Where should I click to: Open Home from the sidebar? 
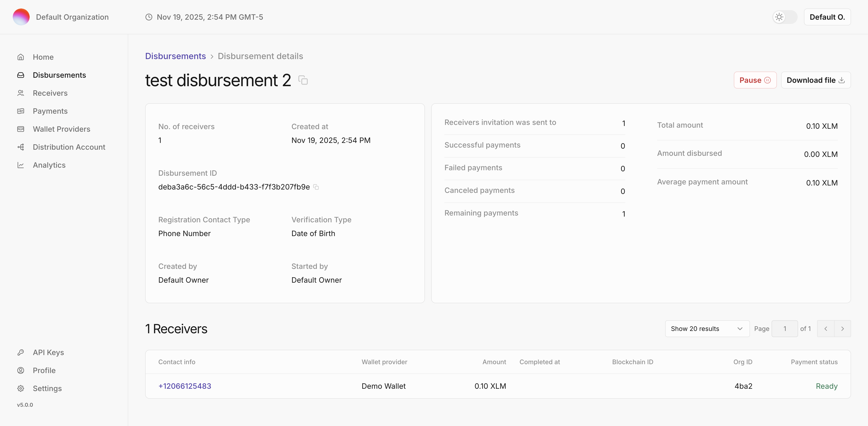click(x=43, y=57)
